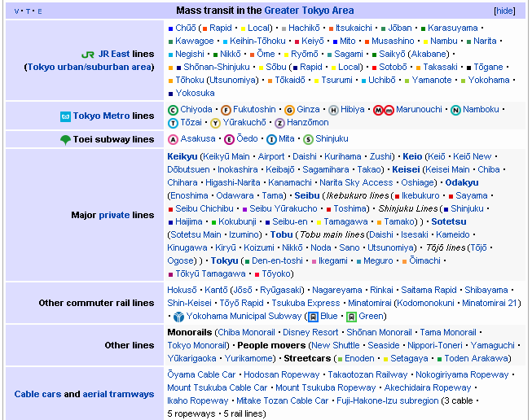Click the Toei green ginkgo leaf logo

tap(65, 139)
